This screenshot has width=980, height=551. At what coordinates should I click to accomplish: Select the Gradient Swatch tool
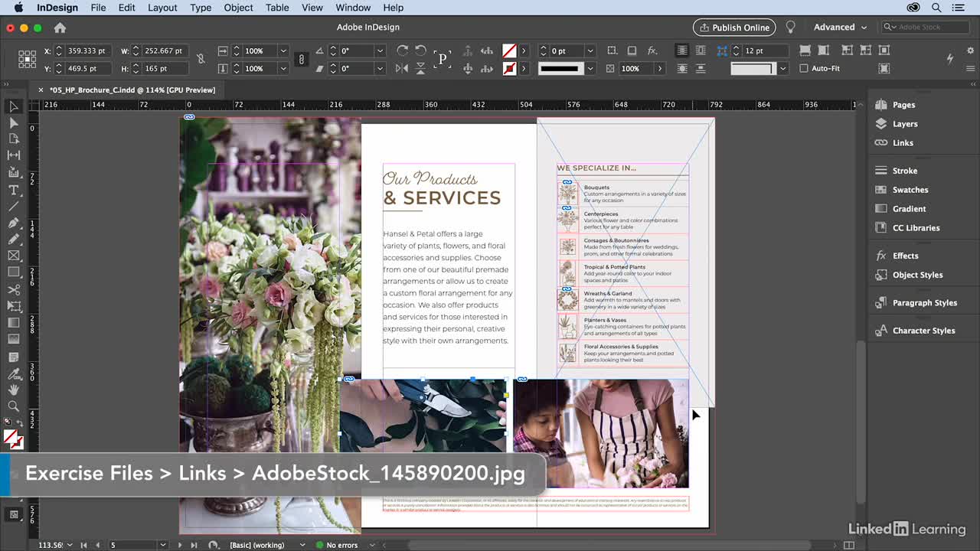coord(14,323)
